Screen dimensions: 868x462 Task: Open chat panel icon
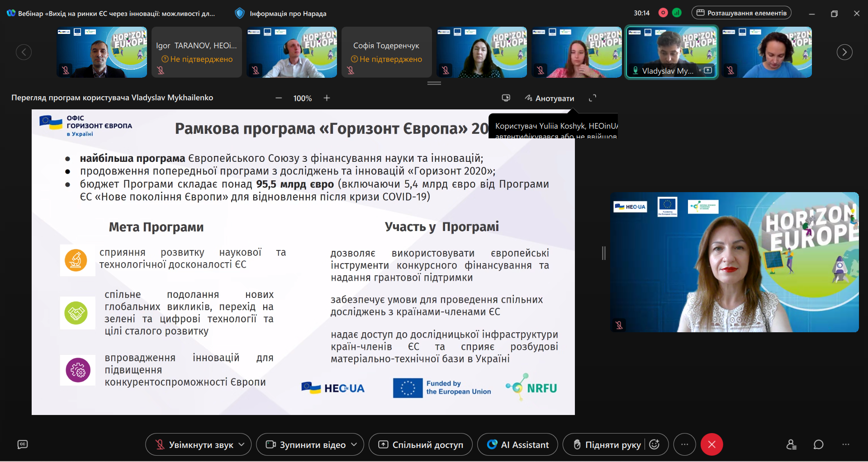coord(819,445)
